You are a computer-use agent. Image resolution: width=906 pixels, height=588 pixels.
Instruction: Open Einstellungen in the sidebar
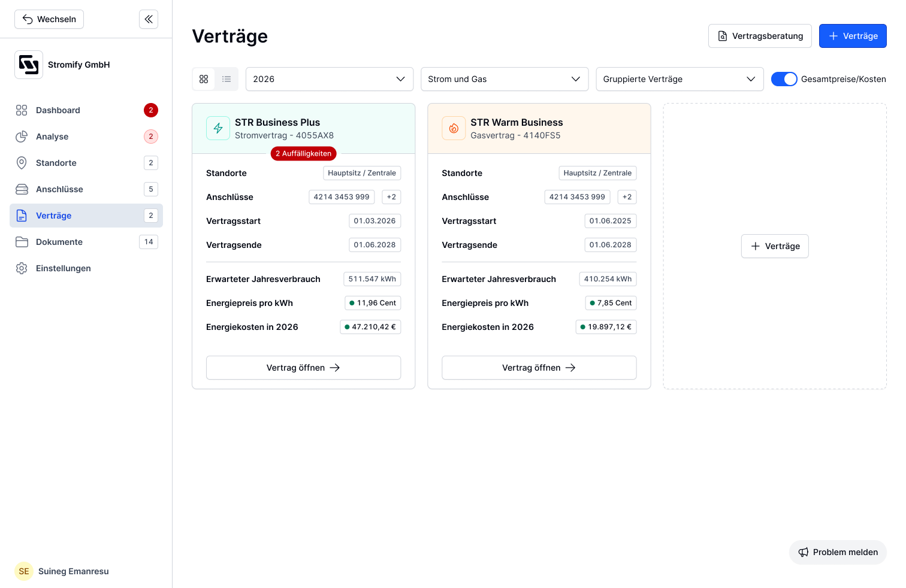[86, 268]
